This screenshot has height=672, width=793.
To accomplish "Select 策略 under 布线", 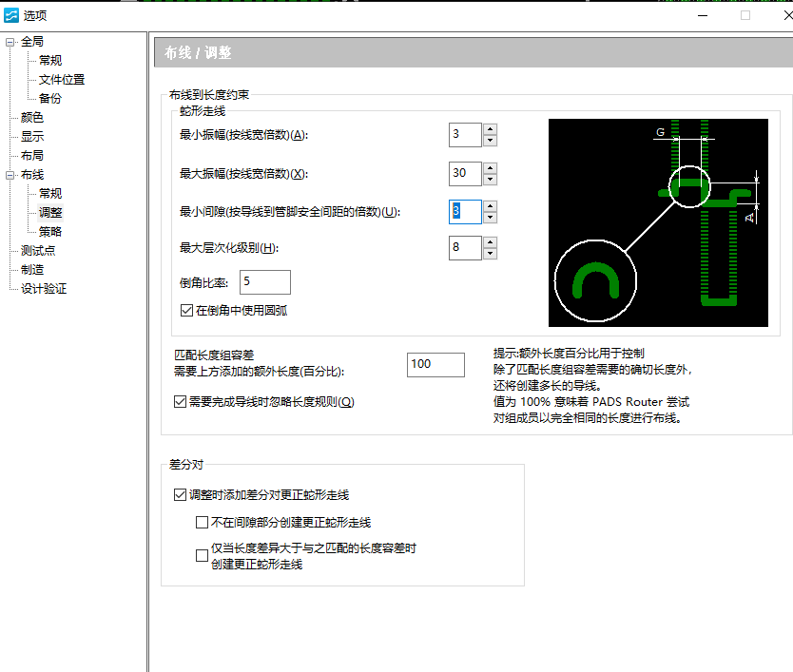I will pos(50,232).
